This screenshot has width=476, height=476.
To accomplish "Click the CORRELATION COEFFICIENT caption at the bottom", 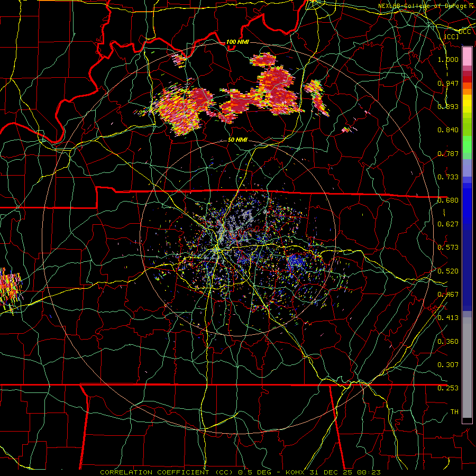I will click(x=240, y=472).
